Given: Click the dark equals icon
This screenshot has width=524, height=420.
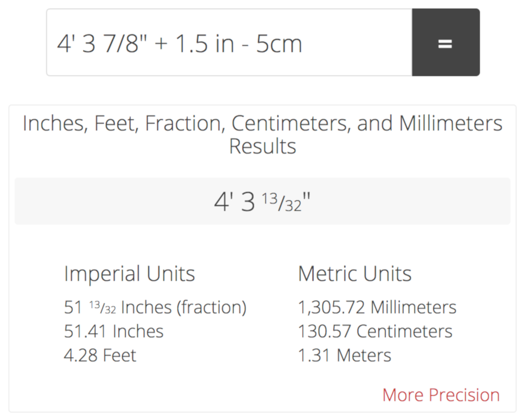Looking at the screenshot, I should click(x=445, y=42).
